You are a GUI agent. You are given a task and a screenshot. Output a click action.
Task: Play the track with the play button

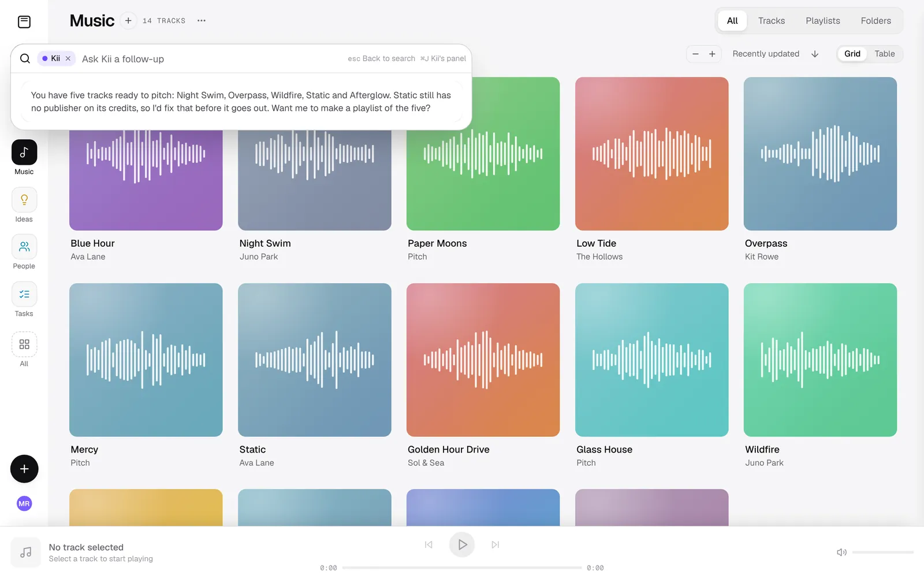tap(462, 544)
